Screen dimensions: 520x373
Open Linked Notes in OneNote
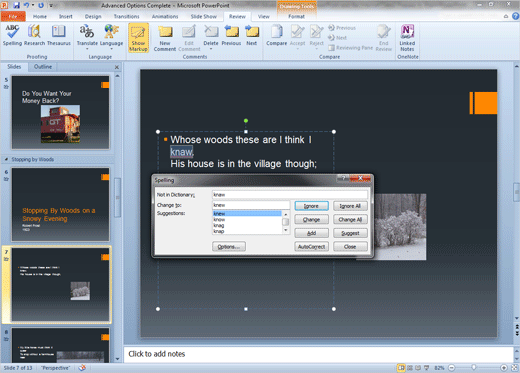coord(407,38)
